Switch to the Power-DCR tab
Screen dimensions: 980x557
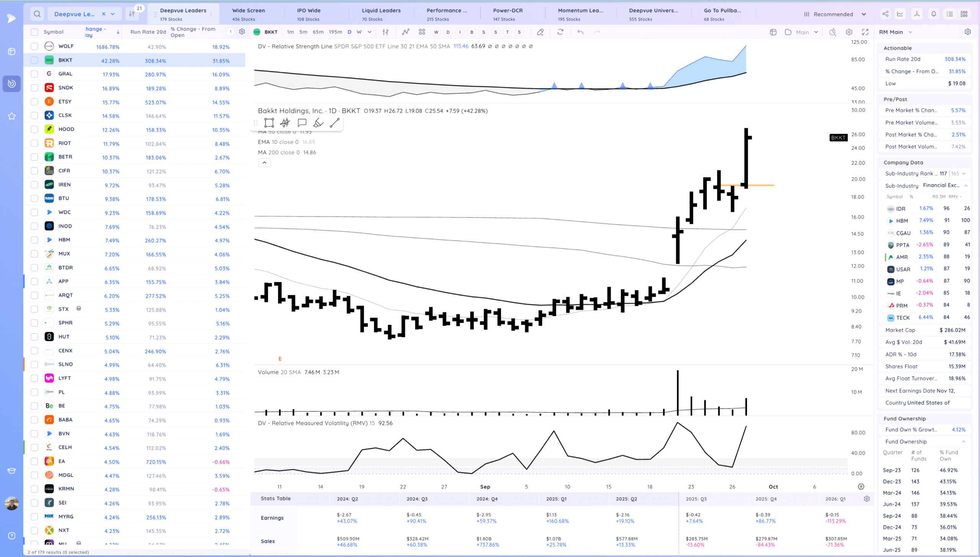(508, 14)
